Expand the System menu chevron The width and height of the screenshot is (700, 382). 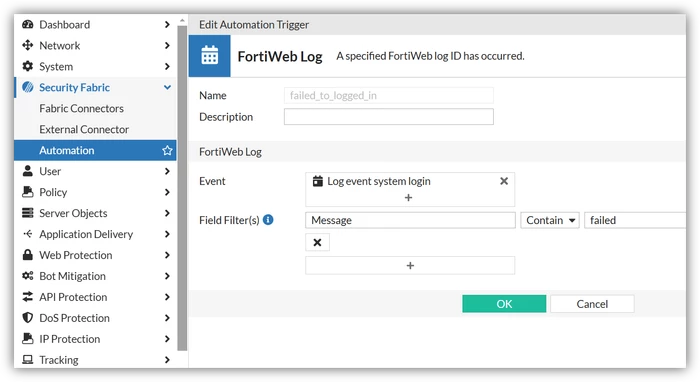(167, 66)
